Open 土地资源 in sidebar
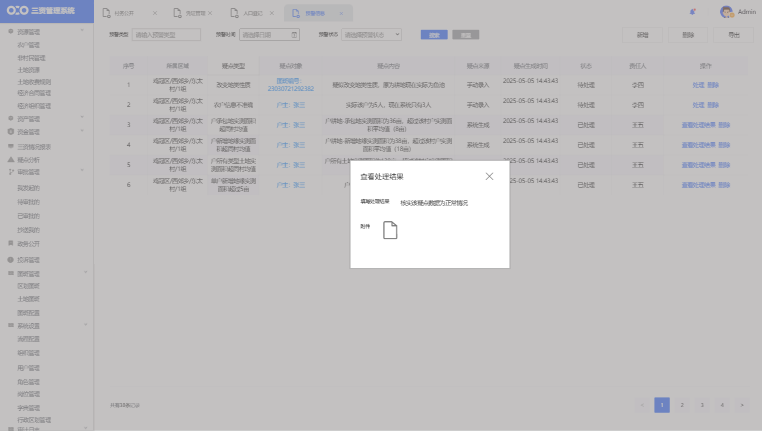Screen dimensions: 762x431 (29, 70)
